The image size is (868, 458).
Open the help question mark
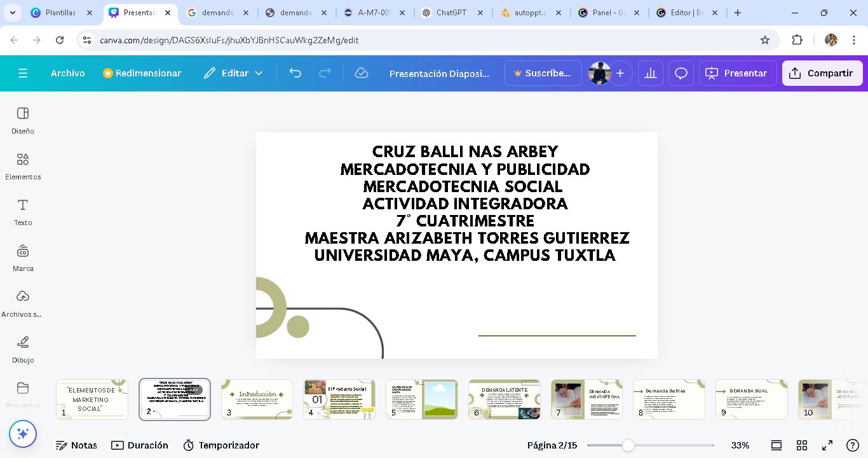853,445
